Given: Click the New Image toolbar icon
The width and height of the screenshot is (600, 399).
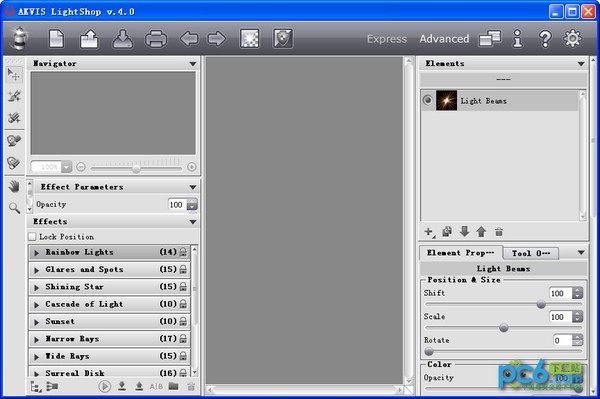Looking at the screenshot, I should coord(56,39).
